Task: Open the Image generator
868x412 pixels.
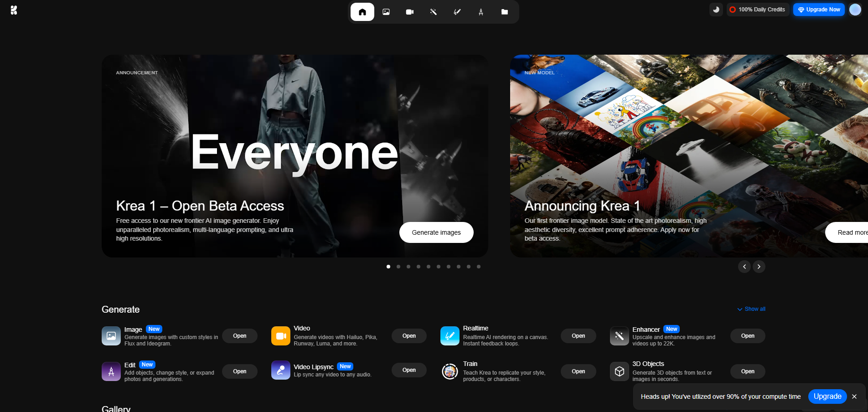Action: coord(240,336)
